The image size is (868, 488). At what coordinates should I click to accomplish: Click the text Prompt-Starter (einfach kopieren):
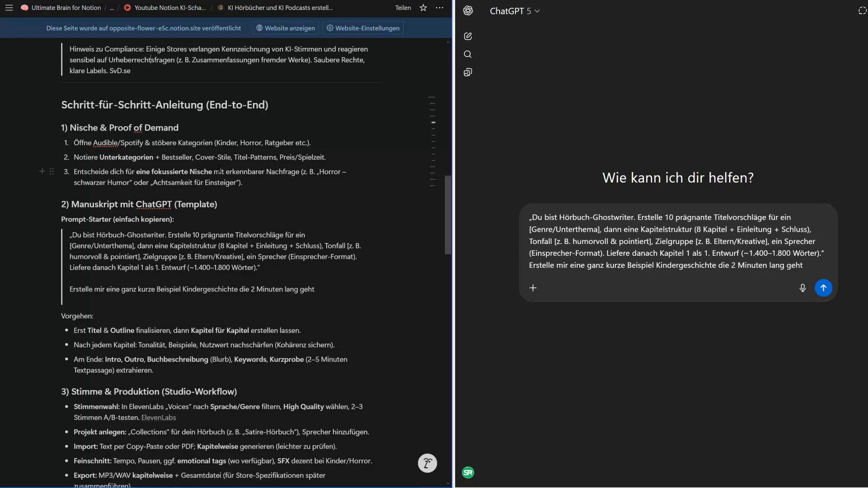(x=118, y=219)
